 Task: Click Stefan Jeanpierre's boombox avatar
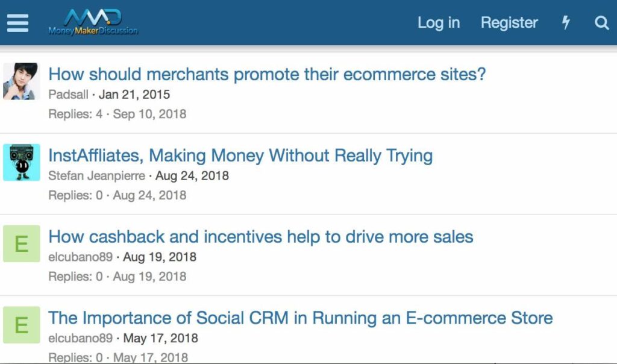[21, 162]
